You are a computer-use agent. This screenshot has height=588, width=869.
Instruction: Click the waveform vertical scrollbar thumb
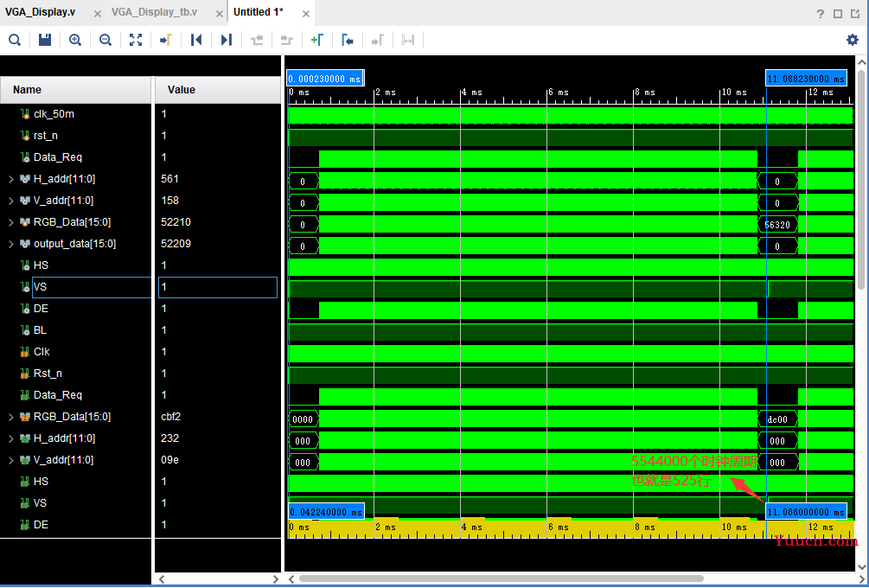pyautogui.click(x=862, y=178)
